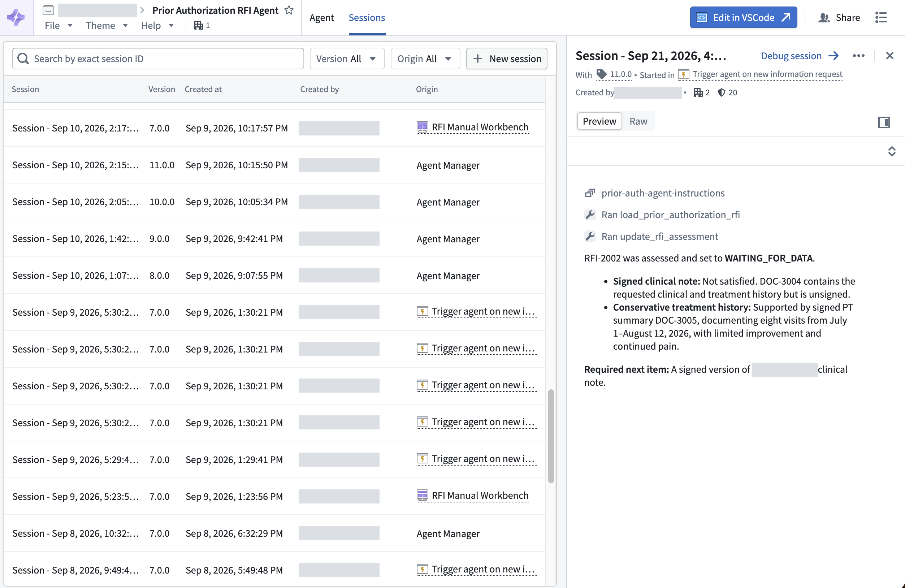Screen dimensions: 905x588
Task: Open RFI Manual Workbench origin for 1:23:56 PM session
Action: (472, 496)
